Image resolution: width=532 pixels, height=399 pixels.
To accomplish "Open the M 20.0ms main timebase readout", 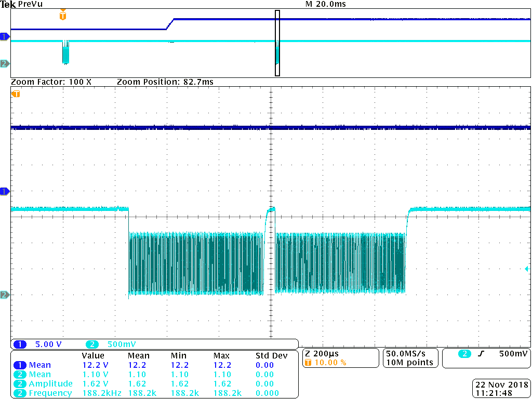I will pos(325,4).
